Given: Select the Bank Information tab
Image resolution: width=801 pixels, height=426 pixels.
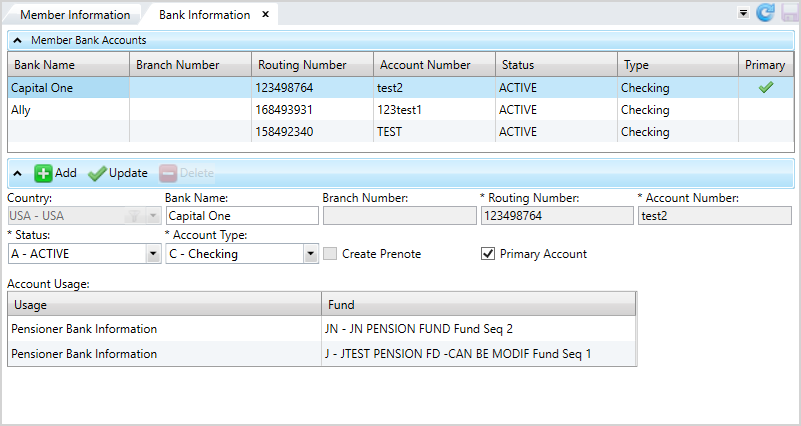Looking at the screenshot, I should click(204, 15).
